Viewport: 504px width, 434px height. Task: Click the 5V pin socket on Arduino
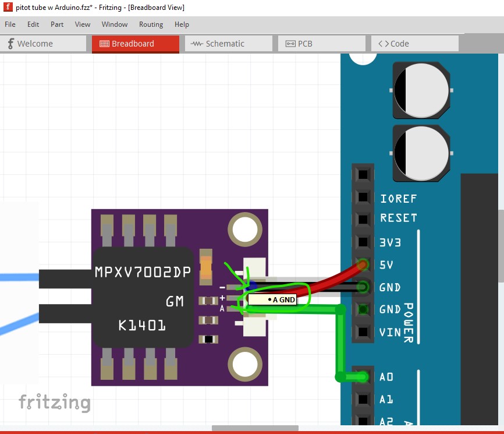pos(363,264)
